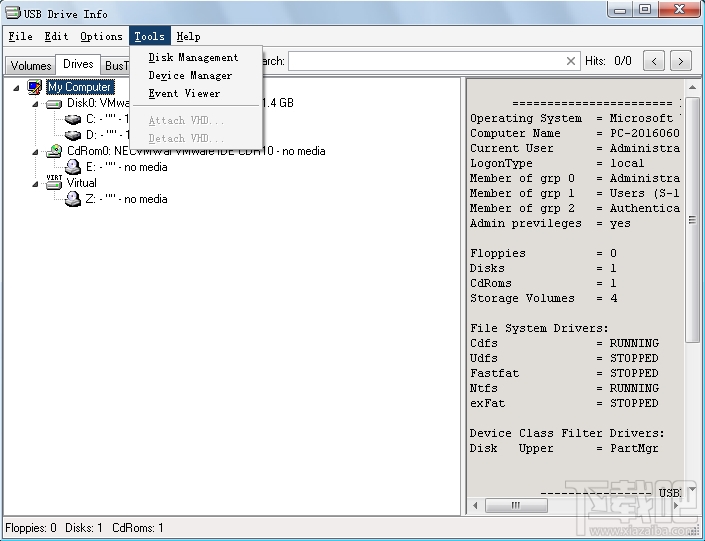Clear the search field with X icon

(x=571, y=61)
